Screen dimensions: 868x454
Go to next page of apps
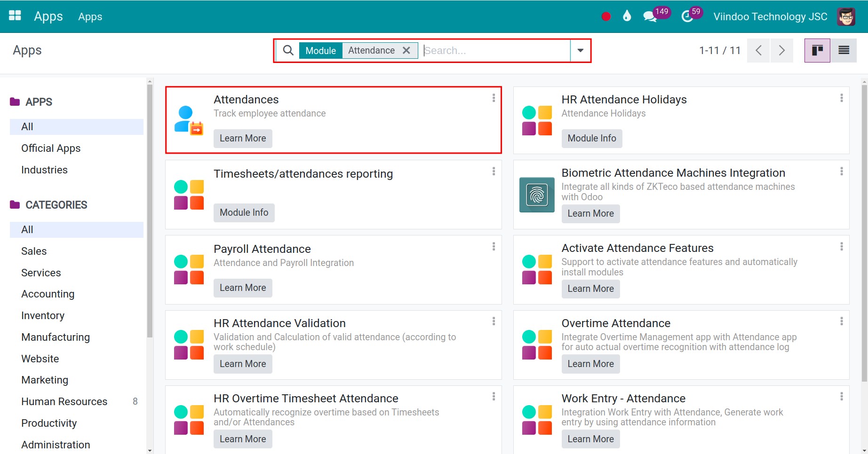[781, 50]
